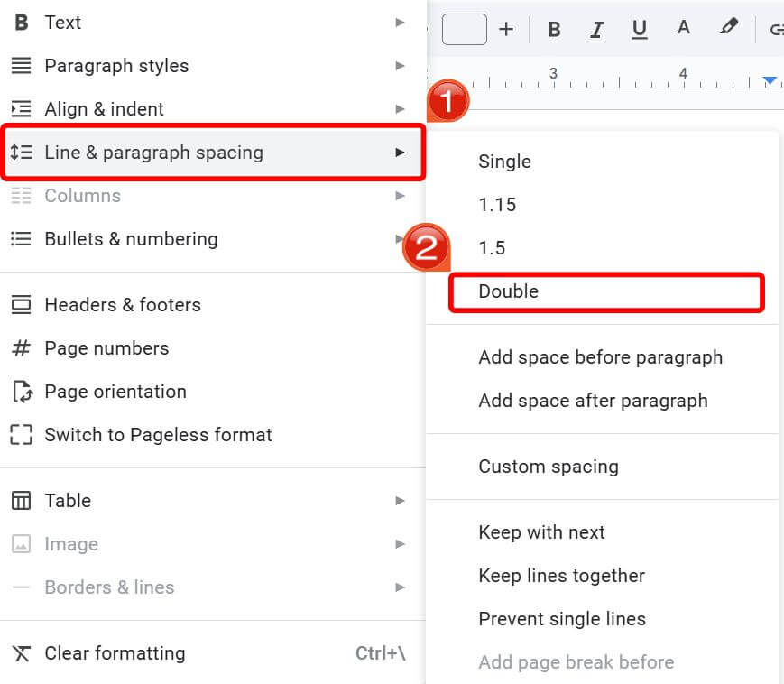Click inside the font size field
This screenshot has height=684, width=784.
(464, 29)
